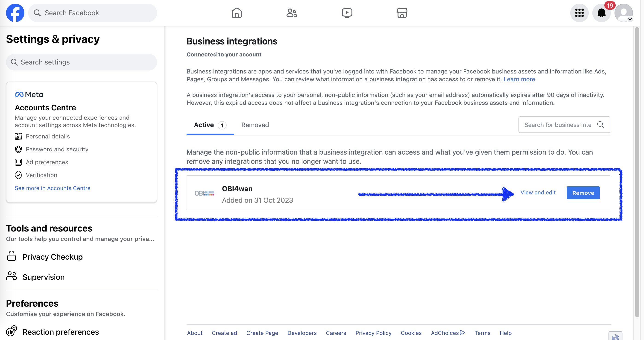644x340 pixels.
Task: Open the grid menu icon
Action: (x=579, y=13)
